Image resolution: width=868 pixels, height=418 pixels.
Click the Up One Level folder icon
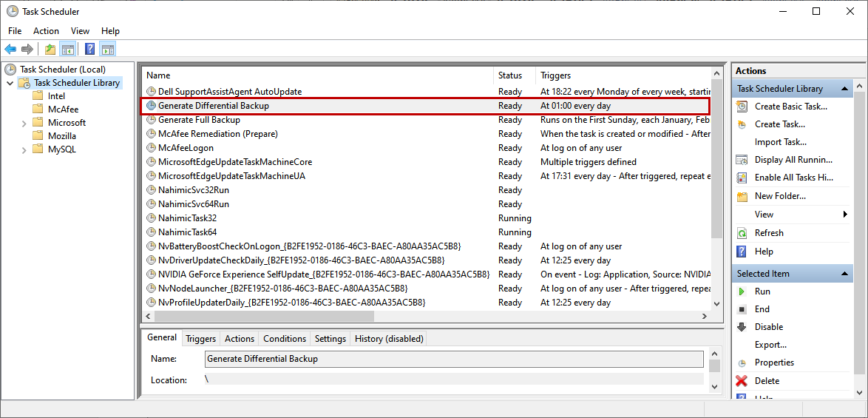(50, 50)
